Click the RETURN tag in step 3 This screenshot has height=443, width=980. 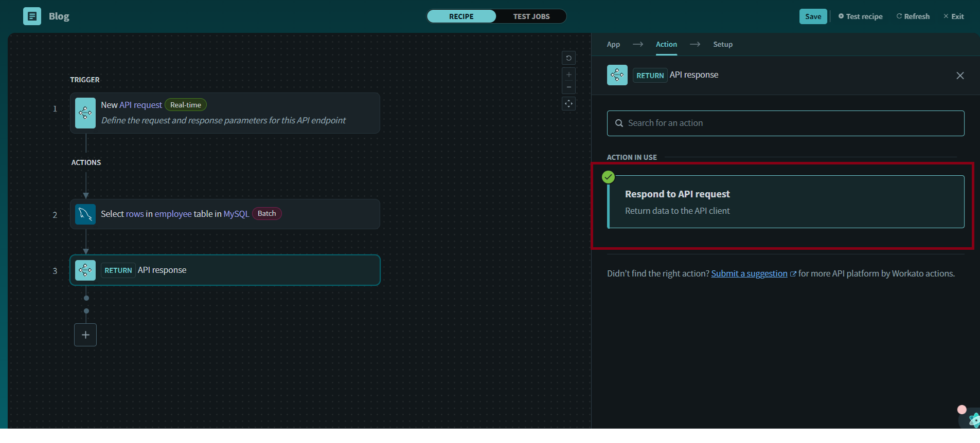118,270
